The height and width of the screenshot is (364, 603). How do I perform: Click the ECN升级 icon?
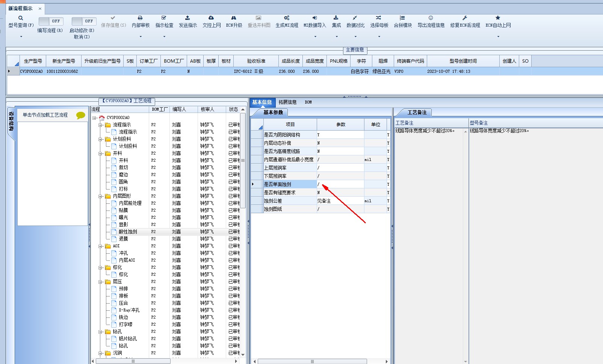234,18
